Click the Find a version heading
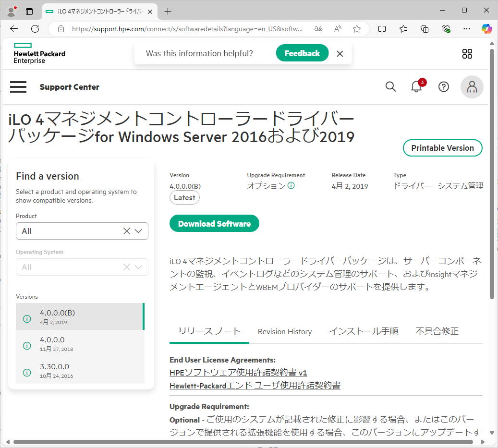The image size is (498, 448). click(48, 176)
